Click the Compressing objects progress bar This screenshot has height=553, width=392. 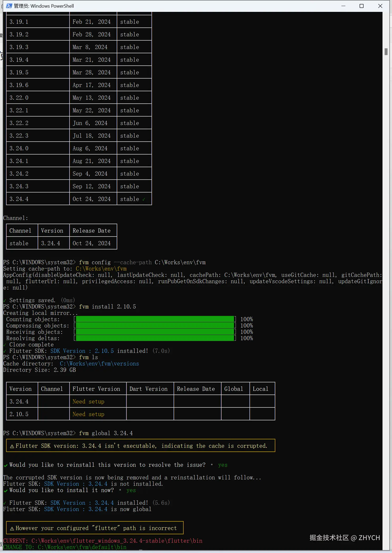(155, 325)
